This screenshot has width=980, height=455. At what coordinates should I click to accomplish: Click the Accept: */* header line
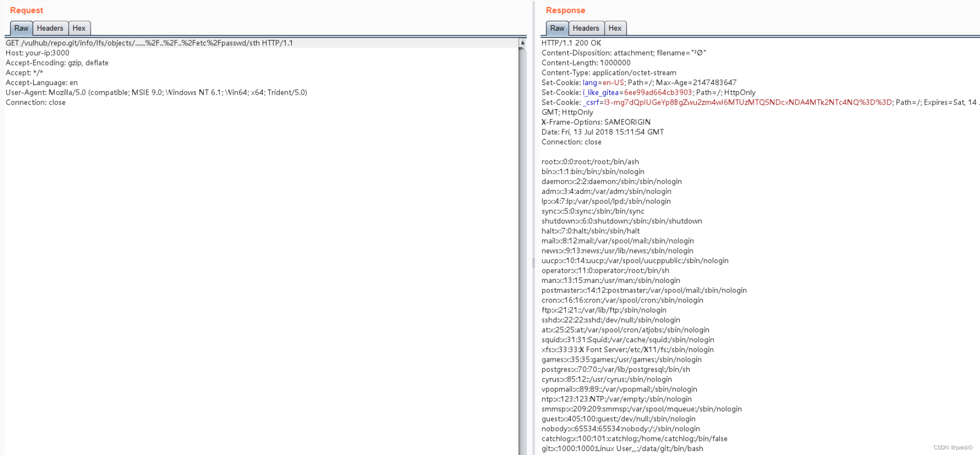coord(24,72)
